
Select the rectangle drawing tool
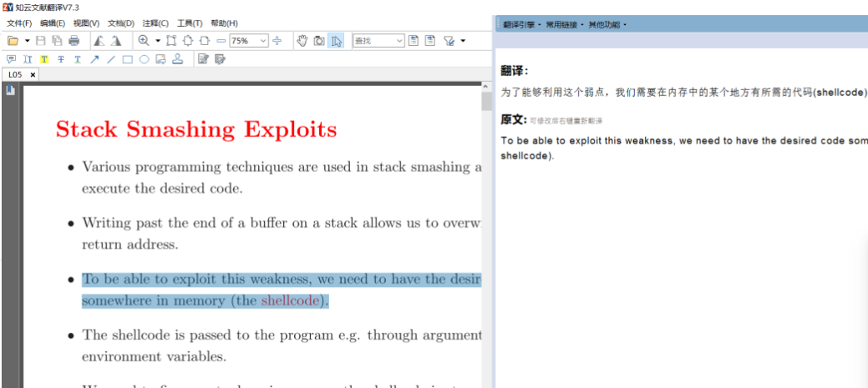pyautogui.click(x=127, y=59)
